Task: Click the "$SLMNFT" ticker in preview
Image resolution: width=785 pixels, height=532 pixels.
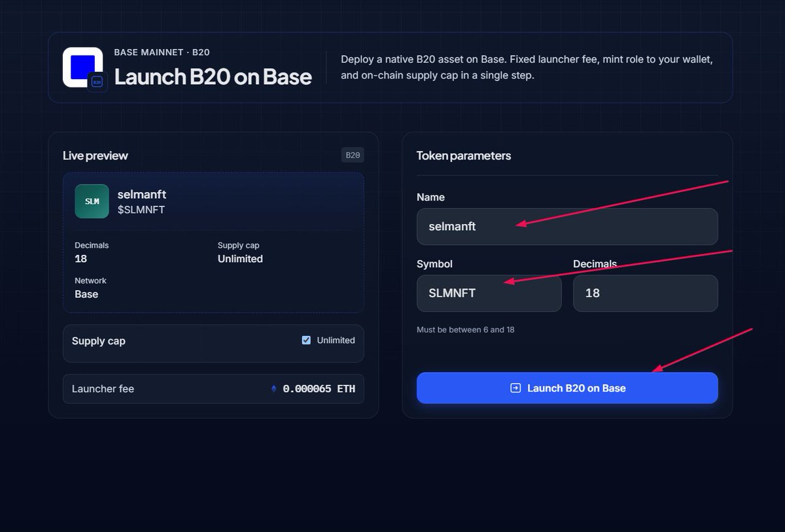Action: (141, 210)
